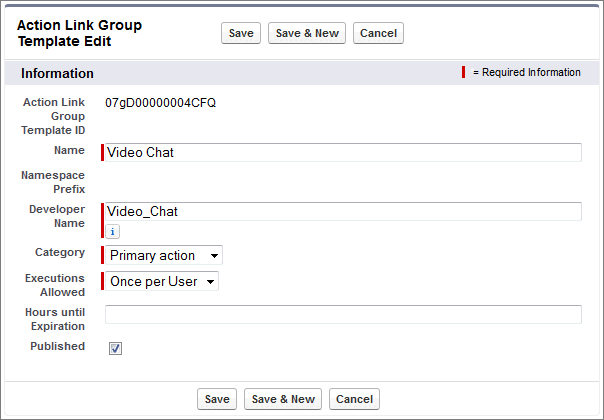Click the top Save & New button

point(307,33)
